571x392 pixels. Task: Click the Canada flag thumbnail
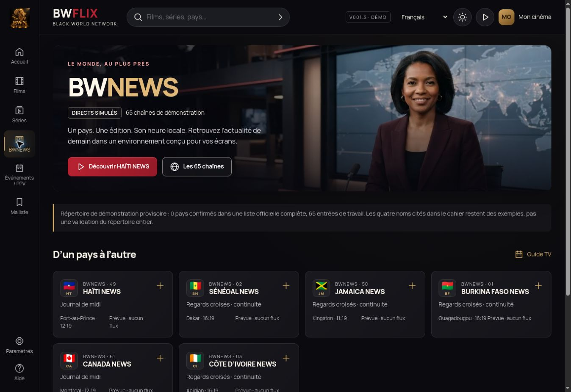(x=69, y=361)
